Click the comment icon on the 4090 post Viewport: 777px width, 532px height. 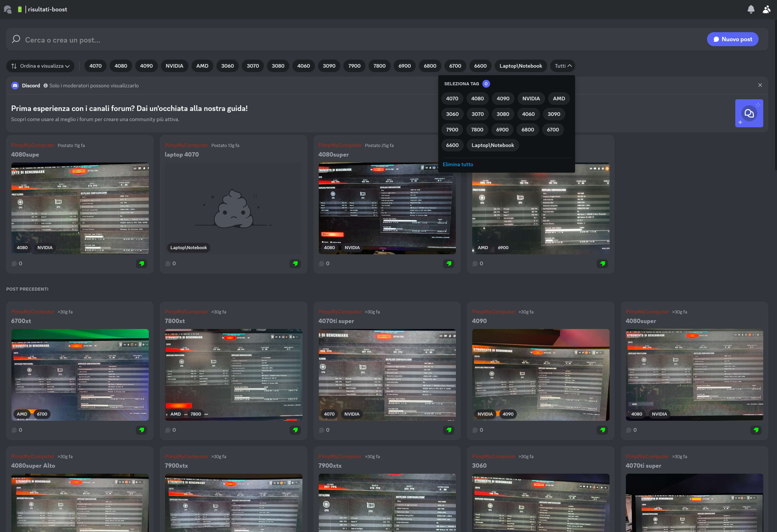tap(475, 430)
